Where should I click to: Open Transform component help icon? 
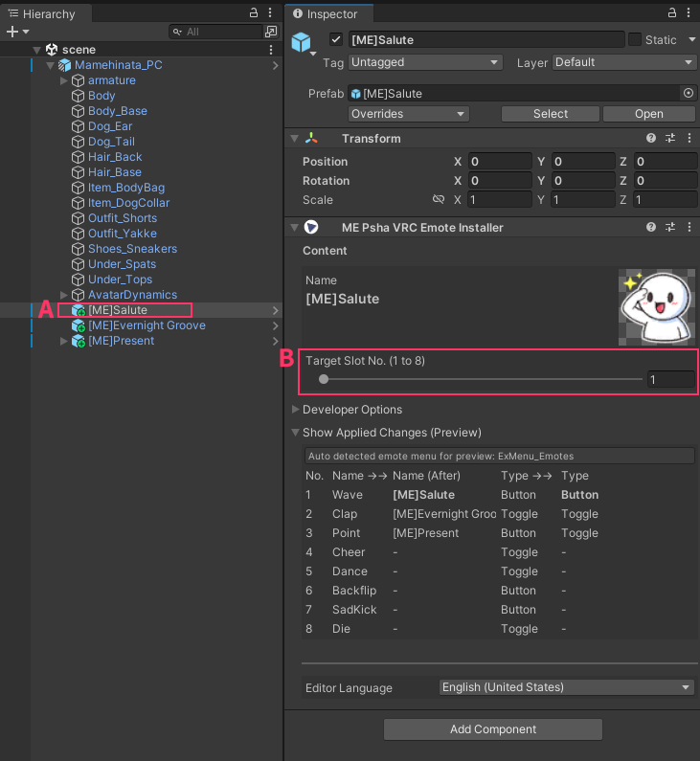(x=651, y=139)
